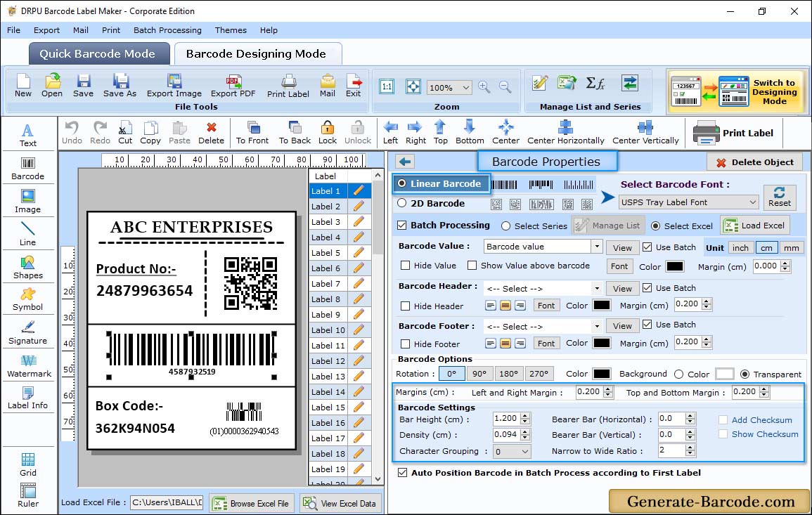
Task: Expand Barcode Footer select dropdown
Action: coord(597,326)
